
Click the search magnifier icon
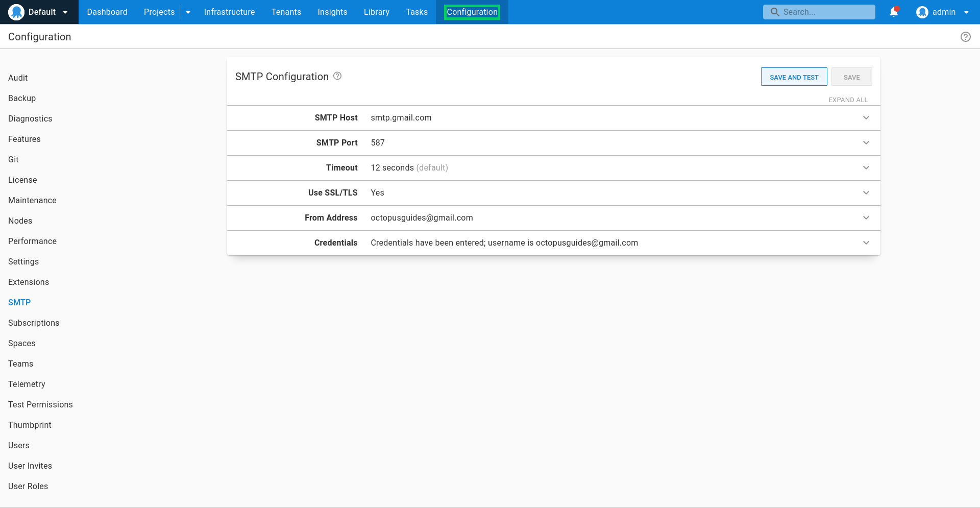click(x=775, y=12)
